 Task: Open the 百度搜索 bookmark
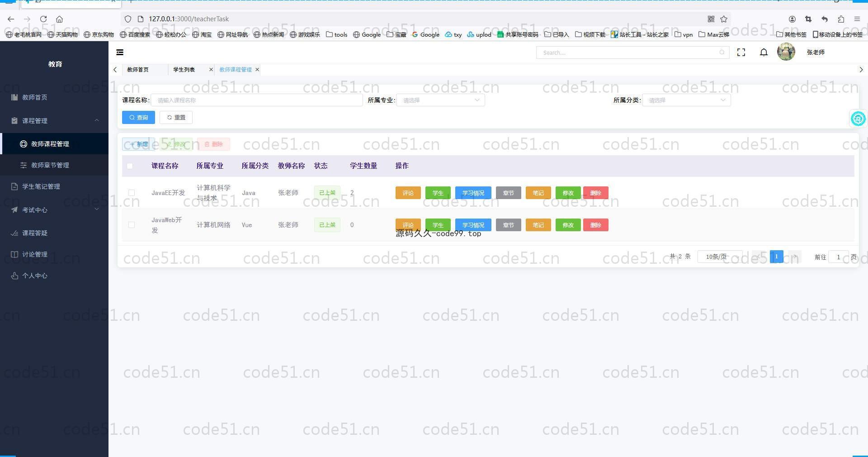click(135, 34)
